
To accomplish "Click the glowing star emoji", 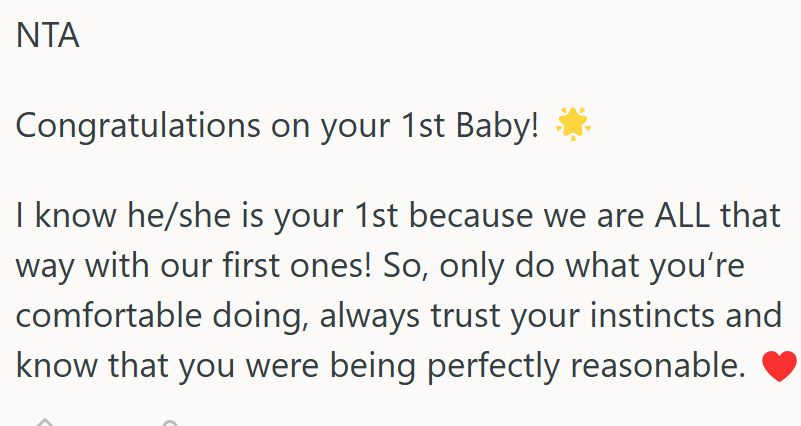I will [x=573, y=125].
